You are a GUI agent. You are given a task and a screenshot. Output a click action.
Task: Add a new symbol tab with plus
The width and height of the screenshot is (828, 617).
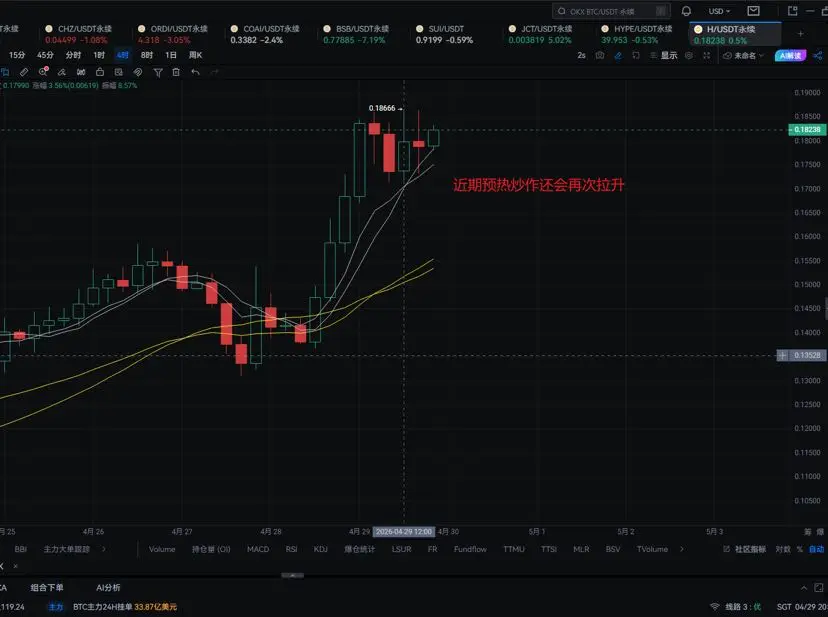(x=801, y=34)
